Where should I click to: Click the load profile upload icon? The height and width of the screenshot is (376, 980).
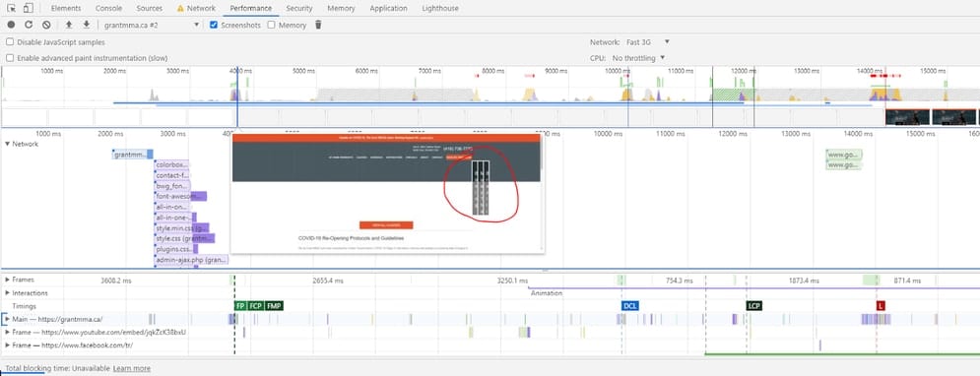click(x=69, y=25)
